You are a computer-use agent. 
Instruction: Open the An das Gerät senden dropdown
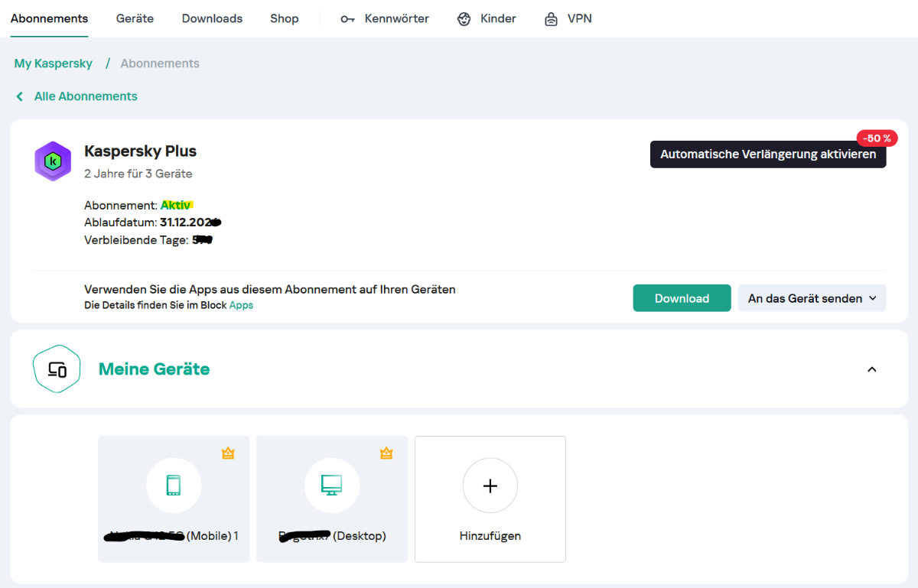(812, 298)
